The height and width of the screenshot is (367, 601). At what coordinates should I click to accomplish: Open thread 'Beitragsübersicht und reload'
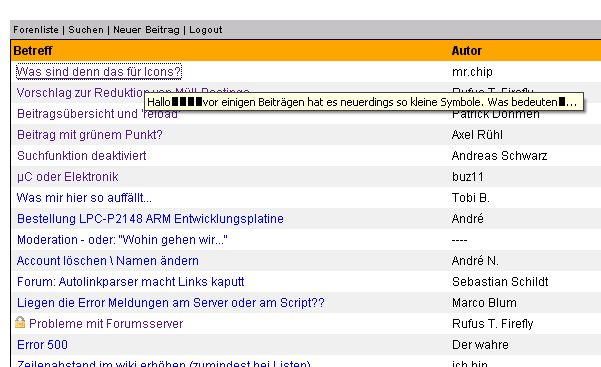point(98,114)
